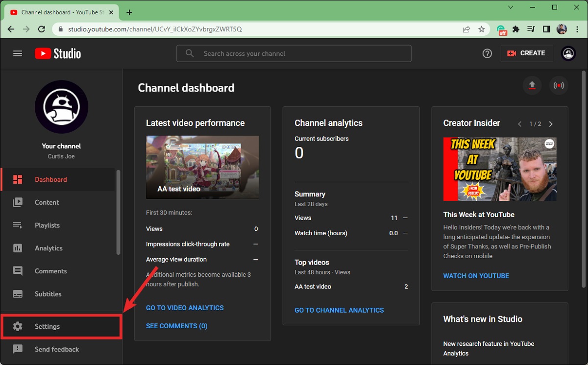Click the extension icon marked off
Image resolution: width=588 pixels, height=365 pixels.
pyautogui.click(x=502, y=30)
